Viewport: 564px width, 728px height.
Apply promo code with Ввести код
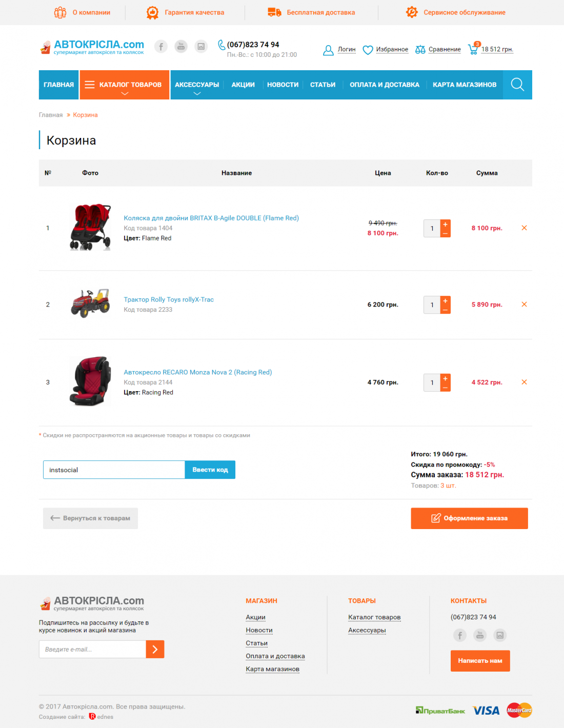210,470
